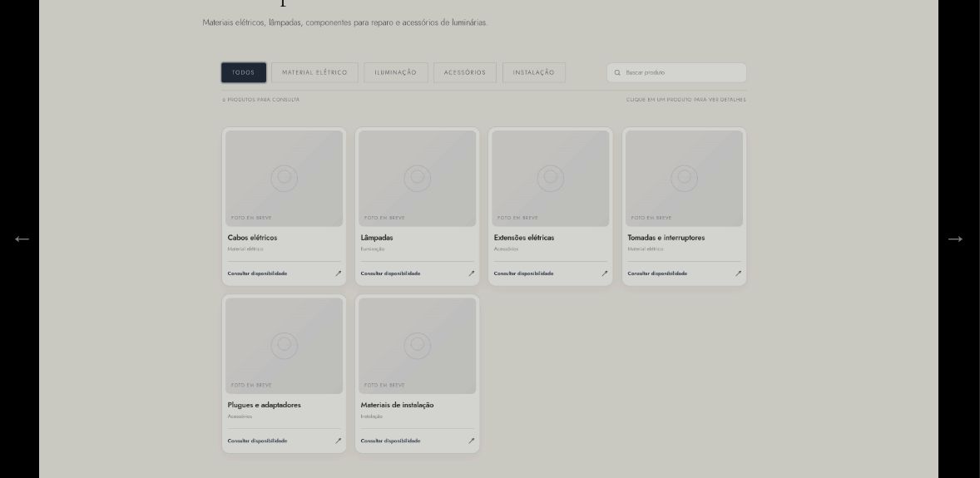Click the Extensões elétricas title
The height and width of the screenshot is (478, 980).
pyautogui.click(x=524, y=238)
